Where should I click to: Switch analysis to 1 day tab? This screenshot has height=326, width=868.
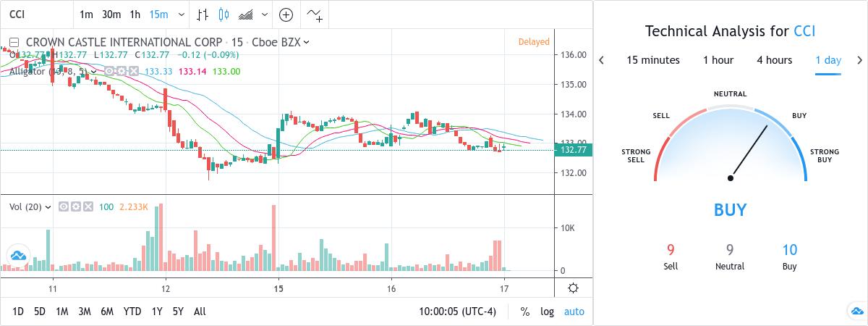click(x=828, y=60)
